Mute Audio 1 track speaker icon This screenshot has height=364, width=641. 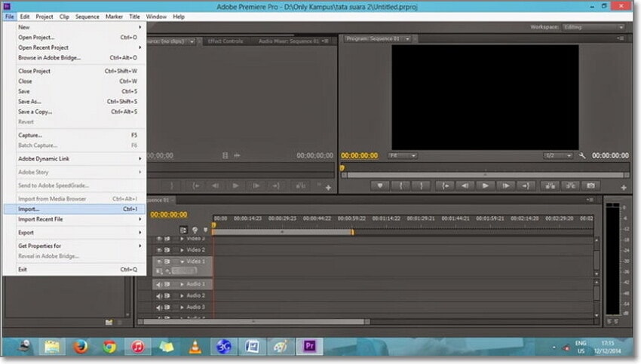tap(159, 284)
